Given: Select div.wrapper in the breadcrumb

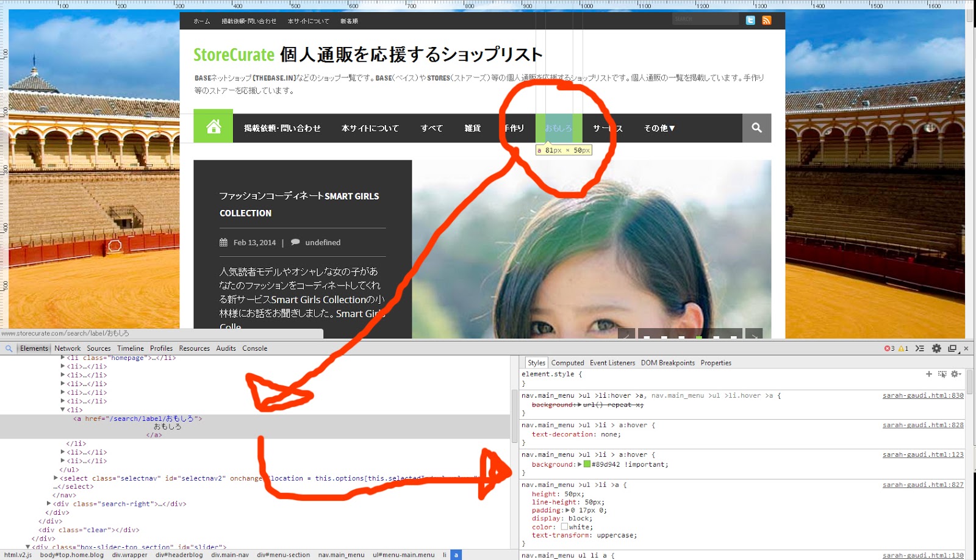Looking at the screenshot, I should (130, 555).
